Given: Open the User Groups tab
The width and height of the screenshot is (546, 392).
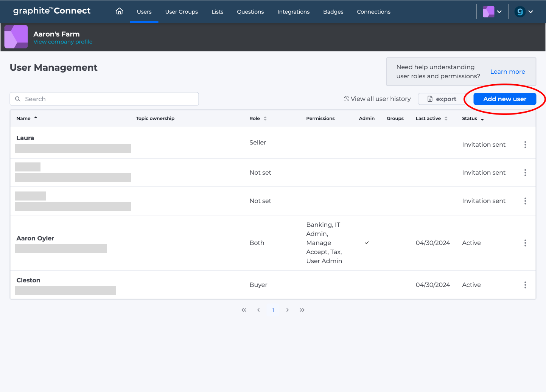Looking at the screenshot, I should tap(182, 12).
